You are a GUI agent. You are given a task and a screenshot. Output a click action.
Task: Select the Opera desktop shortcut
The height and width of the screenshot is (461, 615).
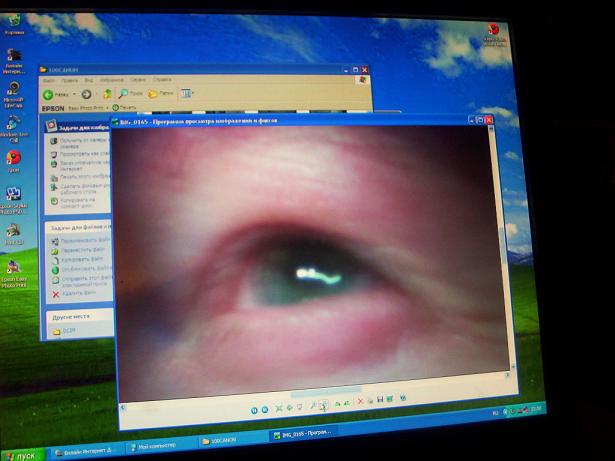point(13,162)
